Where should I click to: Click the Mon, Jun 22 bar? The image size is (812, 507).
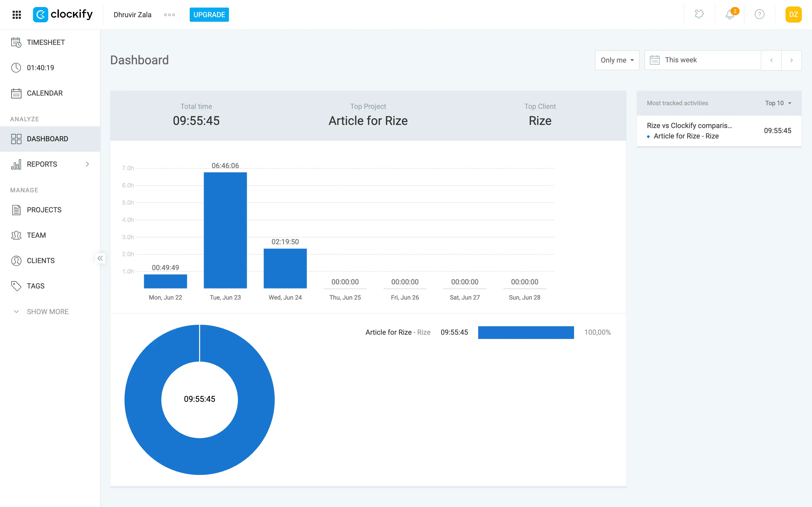(165, 281)
